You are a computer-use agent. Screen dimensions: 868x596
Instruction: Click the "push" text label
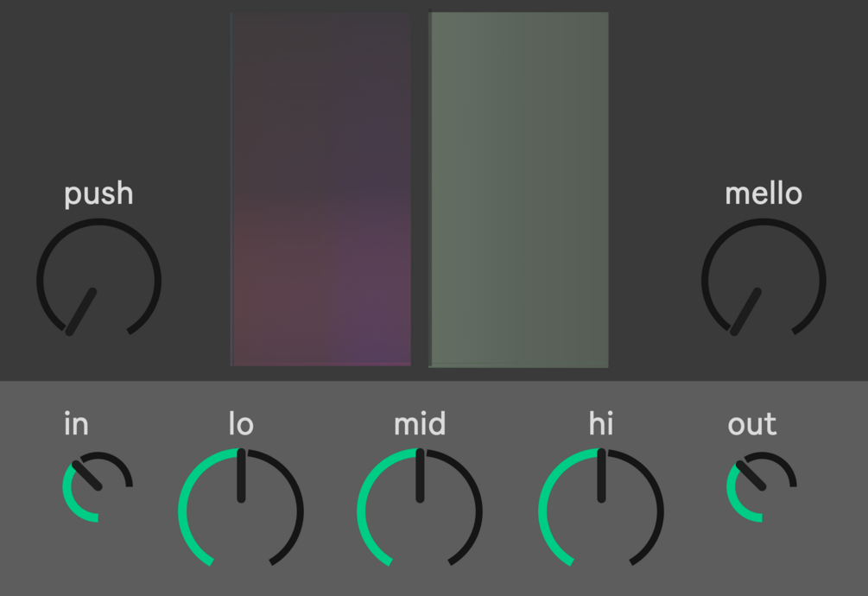coord(98,193)
